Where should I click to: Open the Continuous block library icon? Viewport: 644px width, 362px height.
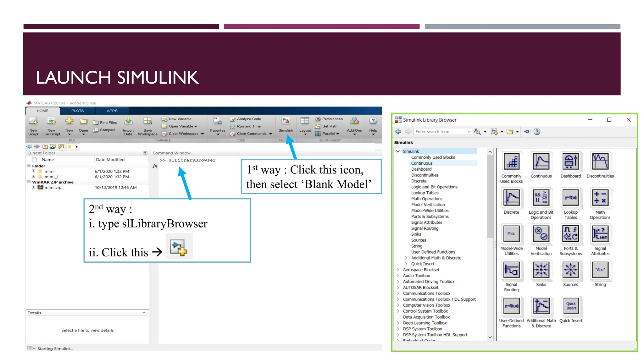click(x=541, y=162)
